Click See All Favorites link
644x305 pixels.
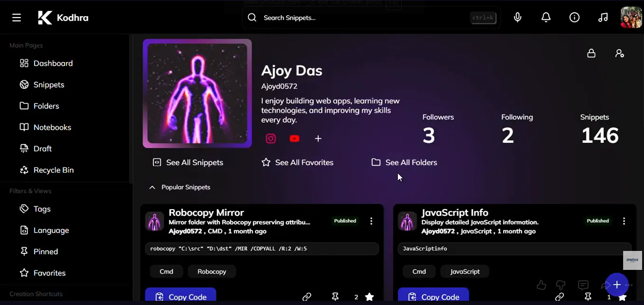[297, 163]
